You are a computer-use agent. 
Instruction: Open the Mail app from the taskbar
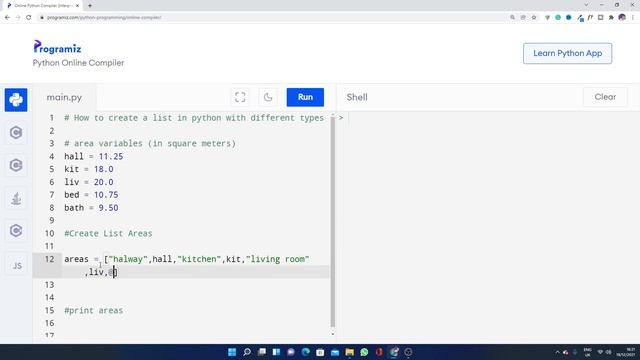335,352
